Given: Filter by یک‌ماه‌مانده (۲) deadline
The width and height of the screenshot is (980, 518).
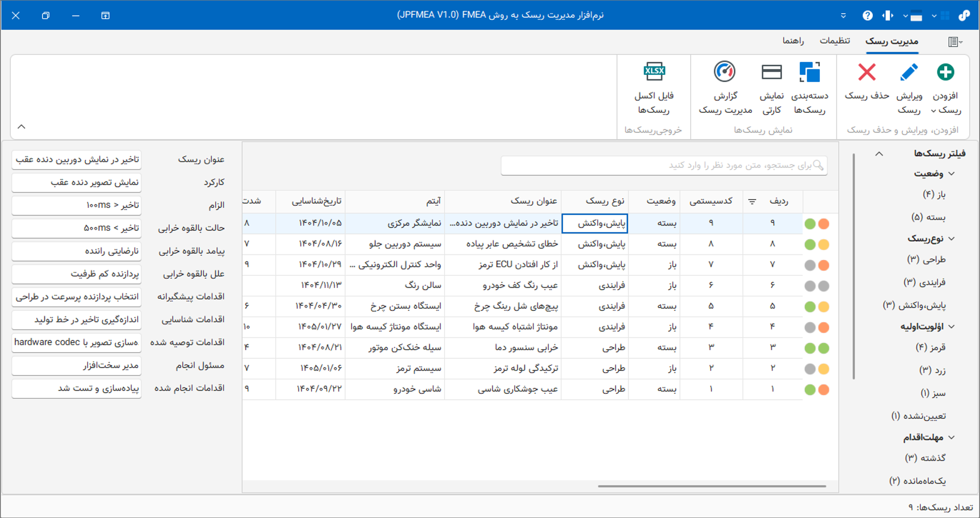Looking at the screenshot, I should 918,481.
